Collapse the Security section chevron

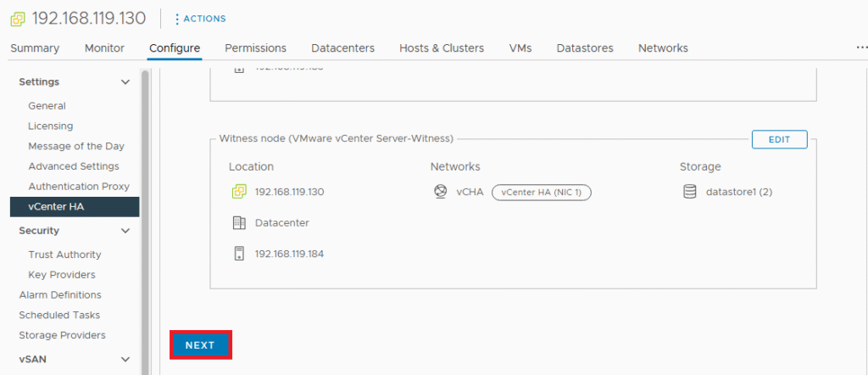point(125,231)
